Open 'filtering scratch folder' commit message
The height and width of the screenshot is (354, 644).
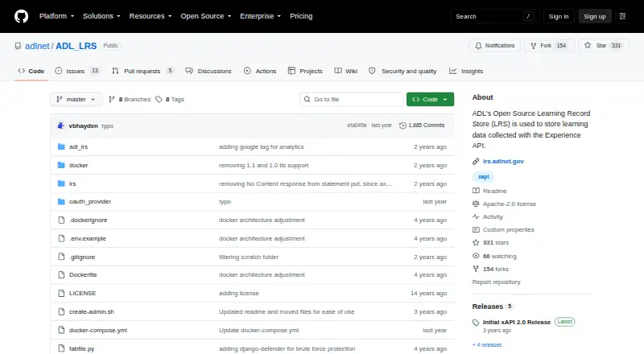[x=249, y=257]
